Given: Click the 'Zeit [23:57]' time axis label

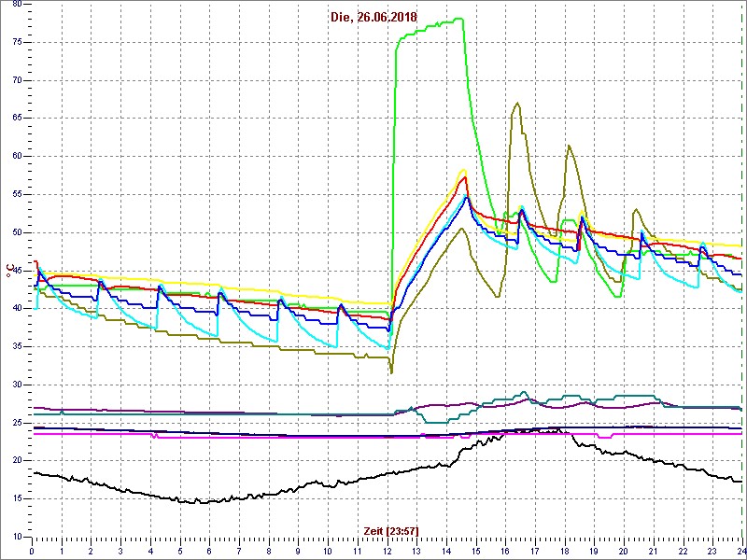Looking at the screenshot, I should pyautogui.click(x=391, y=531).
